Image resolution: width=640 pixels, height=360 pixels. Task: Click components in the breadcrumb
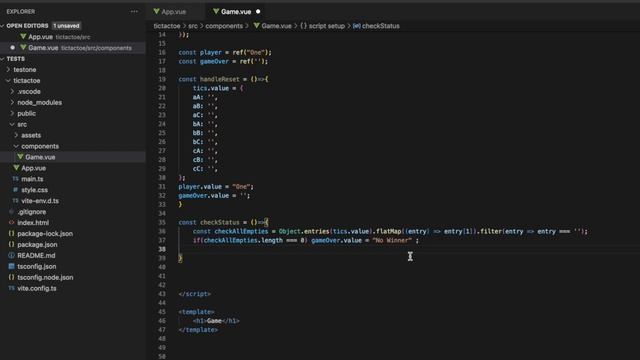pos(224,26)
